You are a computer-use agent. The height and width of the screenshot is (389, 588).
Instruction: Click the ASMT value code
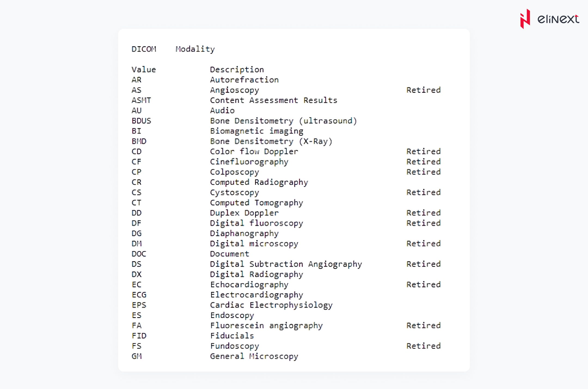[x=141, y=100]
